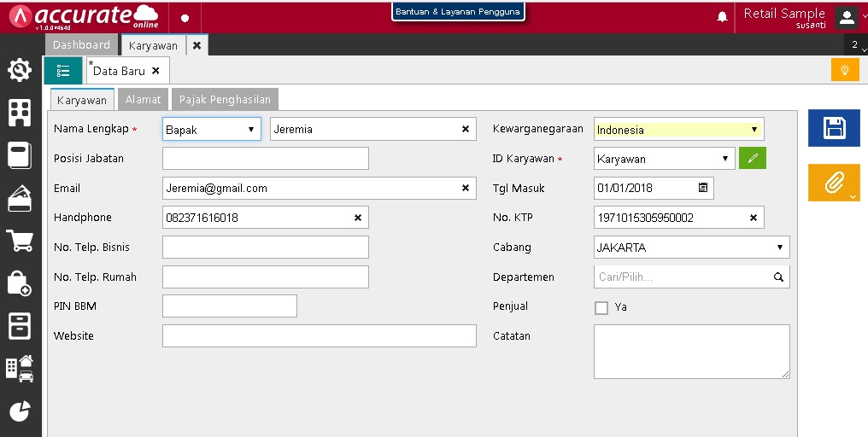
Task: Clear the Email field contents
Action: tap(466, 188)
